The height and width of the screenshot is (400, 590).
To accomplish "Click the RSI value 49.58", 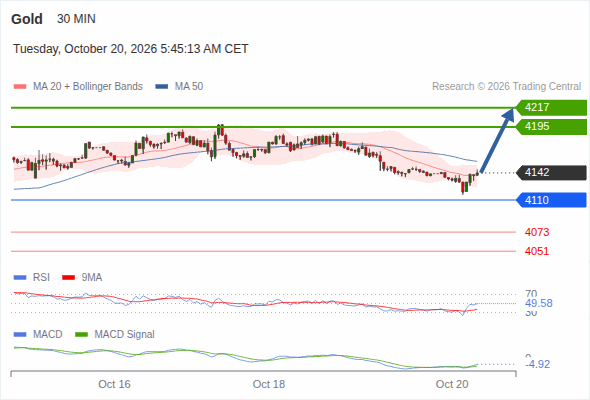I will coord(539,303).
